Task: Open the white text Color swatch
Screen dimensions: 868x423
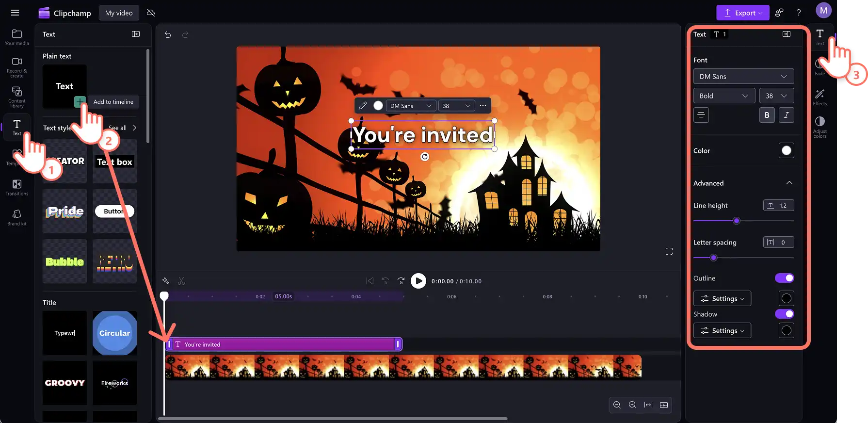Action: [x=786, y=150]
